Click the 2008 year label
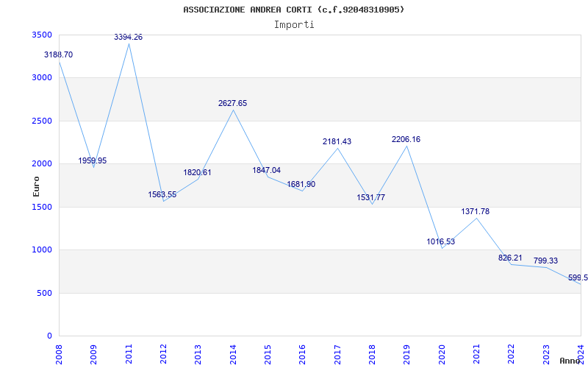 [x=59, y=354]
